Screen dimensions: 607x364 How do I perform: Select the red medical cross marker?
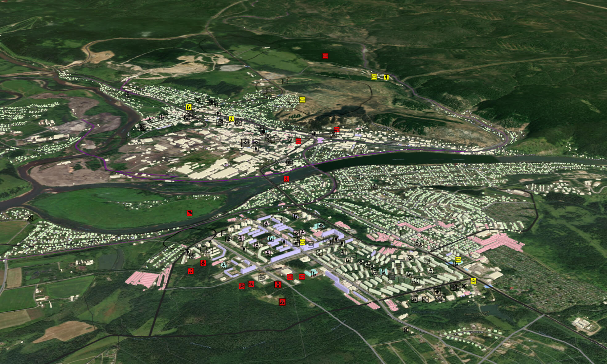tap(278, 284)
